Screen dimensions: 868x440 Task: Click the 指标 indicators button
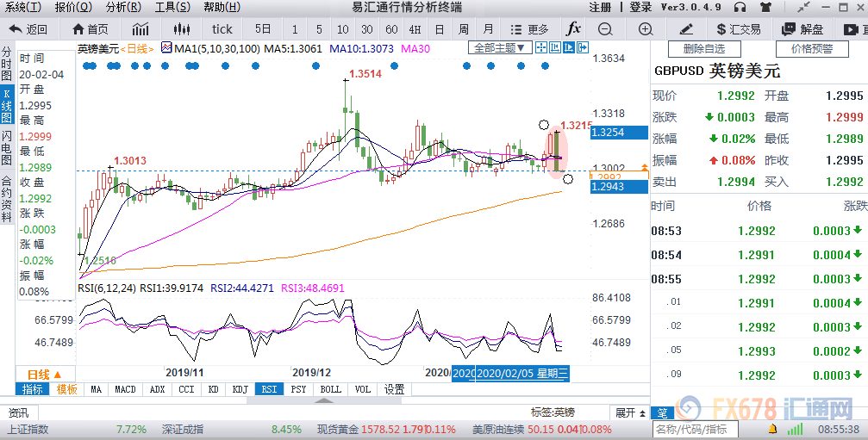(x=32, y=389)
